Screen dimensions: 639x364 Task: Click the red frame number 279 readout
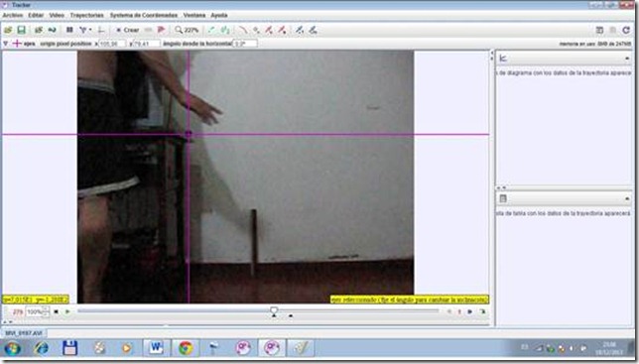pyautogui.click(x=18, y=311)
